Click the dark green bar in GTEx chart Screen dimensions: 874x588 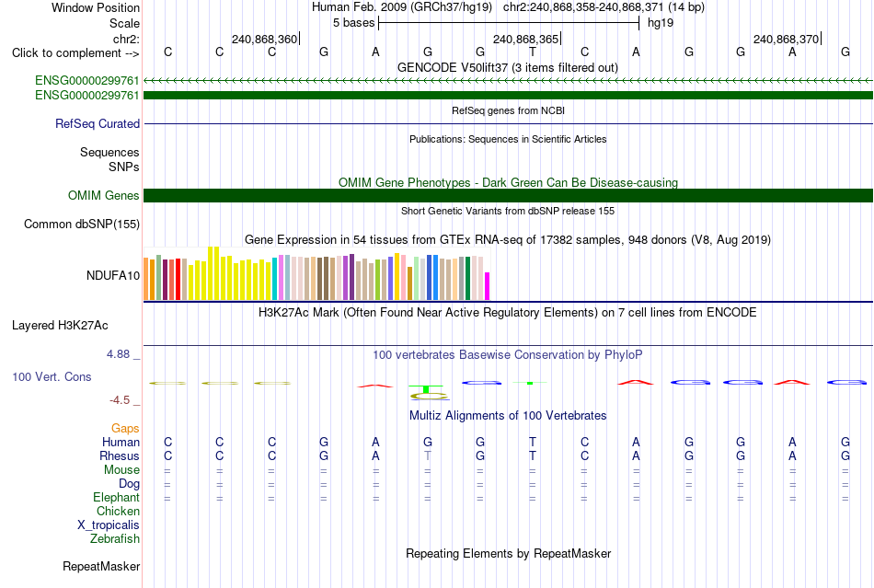pyautogui.click(x=467, y=279)
